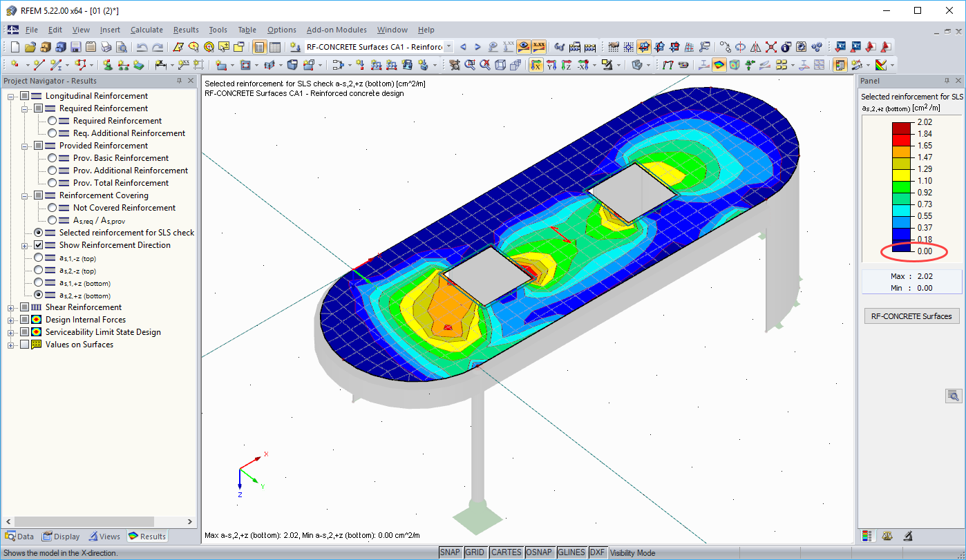Open the Calculate menu
The height and width of the screenshot is (560, 966).
(x=146, y=30)
